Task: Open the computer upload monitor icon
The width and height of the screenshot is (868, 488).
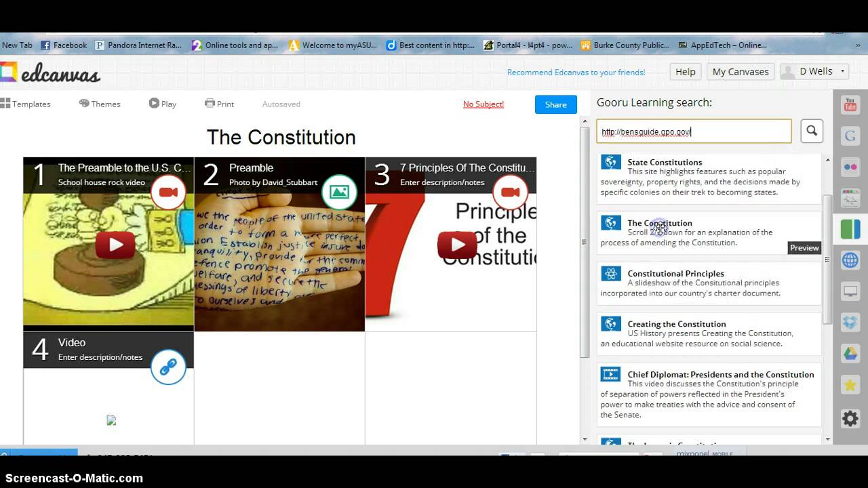Action: coord(850,291)
